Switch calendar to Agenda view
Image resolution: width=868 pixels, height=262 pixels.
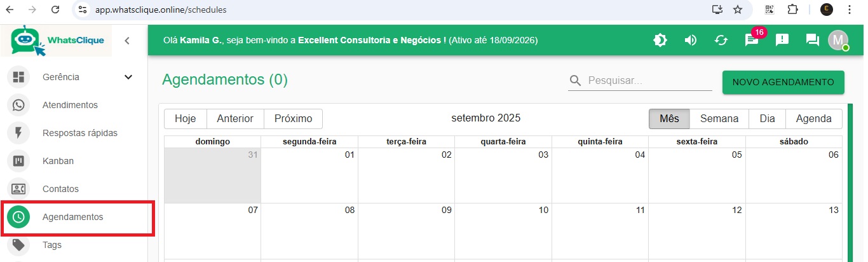point(813,119)
